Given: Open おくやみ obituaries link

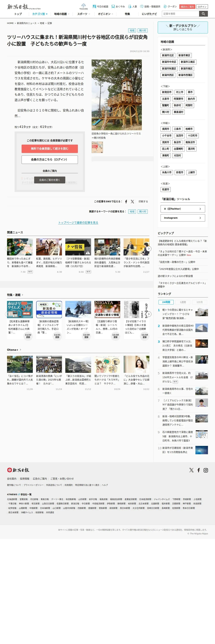Looking at the screenshot, I should pyautogui.click(x=118, y=7).
